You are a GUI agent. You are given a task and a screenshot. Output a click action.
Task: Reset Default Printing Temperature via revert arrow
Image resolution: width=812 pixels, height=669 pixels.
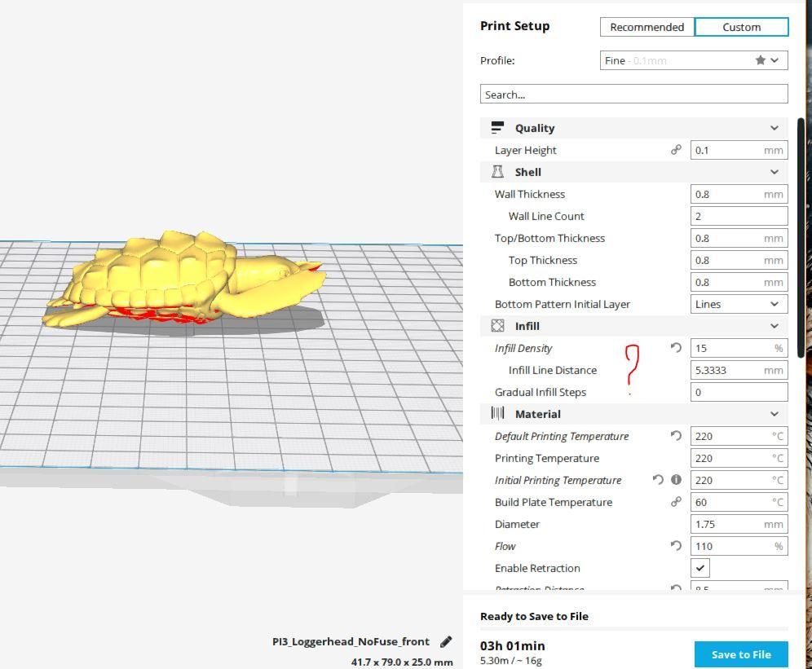pyautogui.click(x=676, y=436)
